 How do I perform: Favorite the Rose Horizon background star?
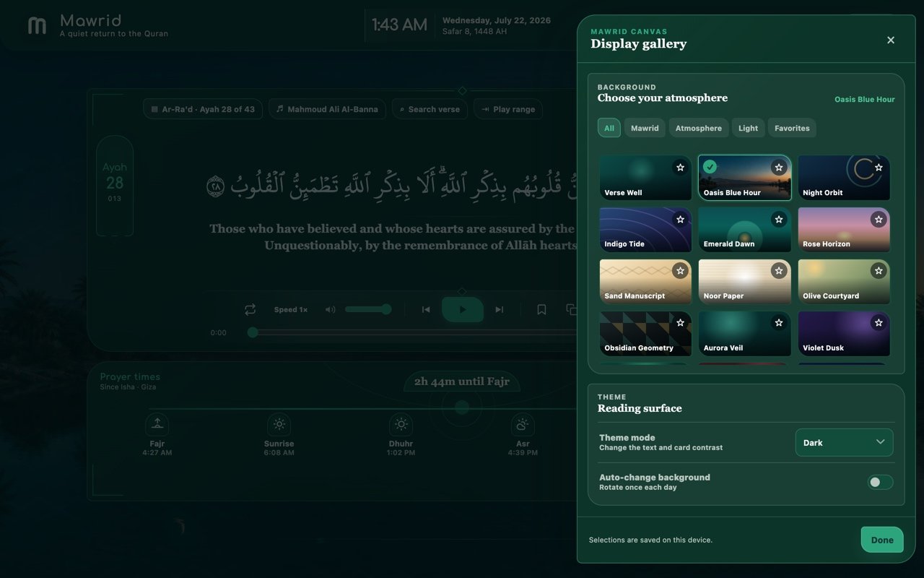tap(879, 219)
